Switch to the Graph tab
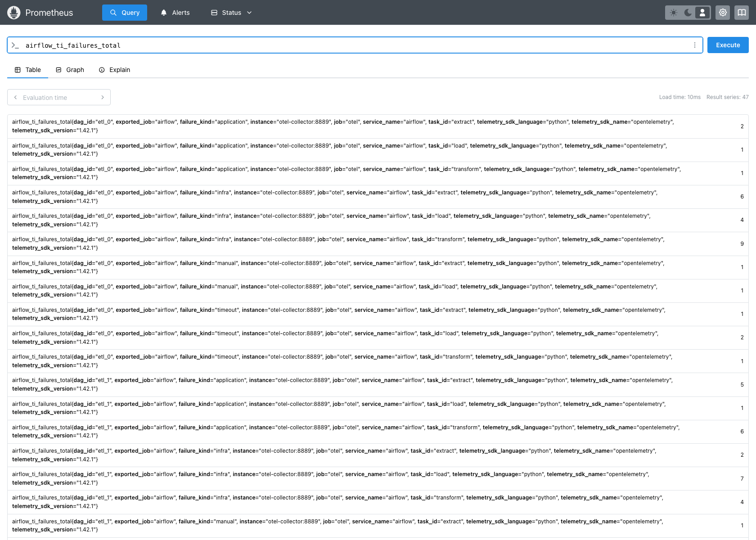This screenshot has height=540, width=756. [70, 70]
